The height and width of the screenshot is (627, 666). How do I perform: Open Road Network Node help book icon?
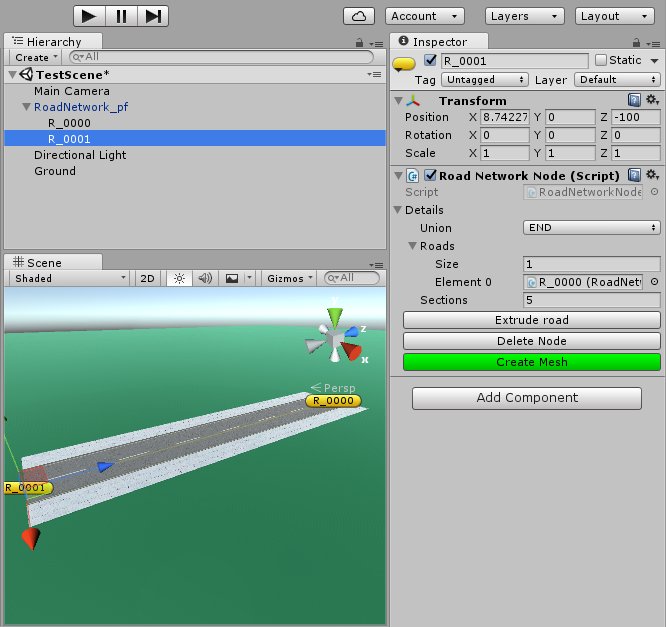pos(634,175)
